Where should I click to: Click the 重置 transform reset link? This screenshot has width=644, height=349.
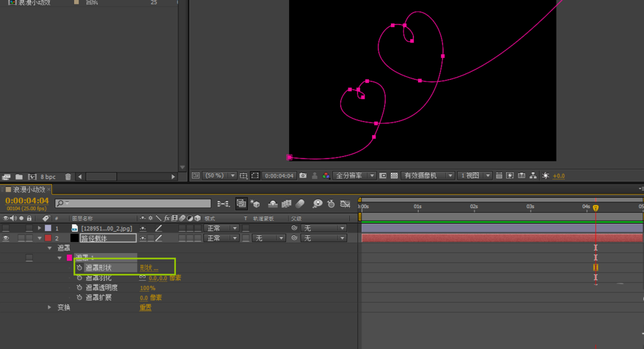146,308
